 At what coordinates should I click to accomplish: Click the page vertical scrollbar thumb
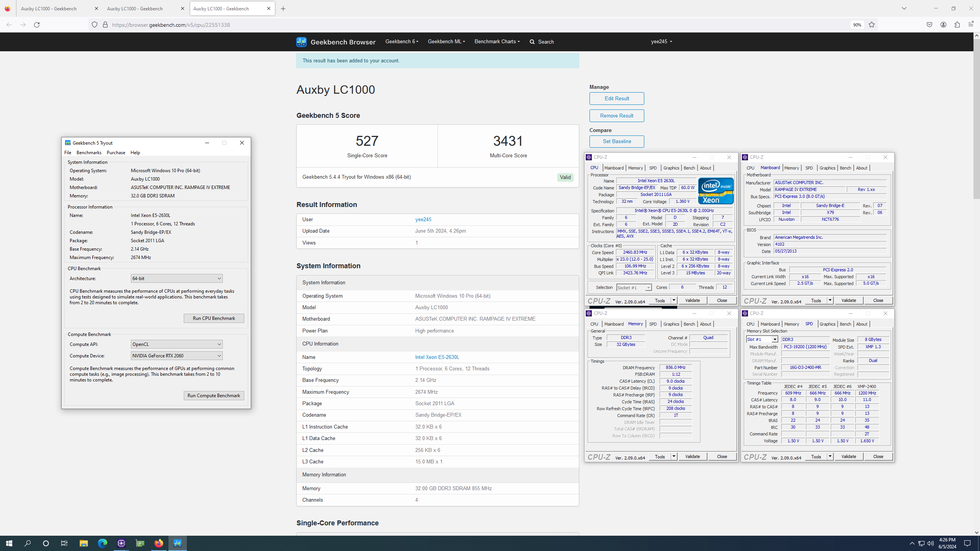(976, 119)
